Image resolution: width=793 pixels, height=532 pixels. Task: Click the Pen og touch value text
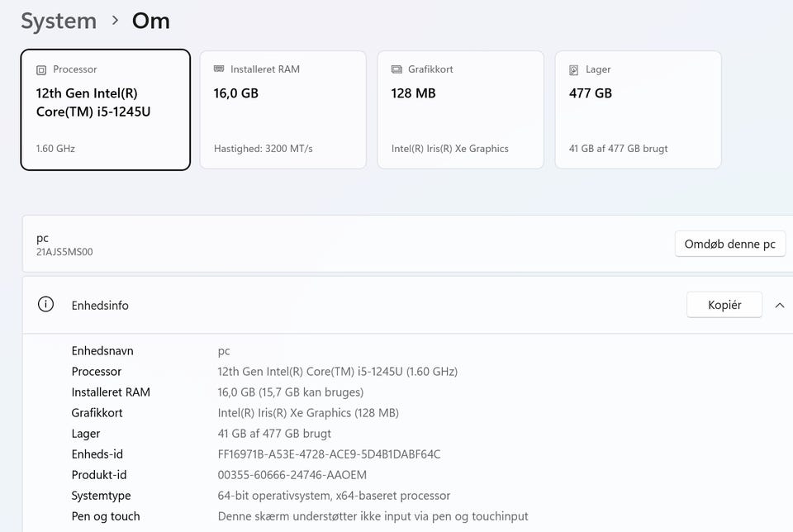(x=373, y=516)
